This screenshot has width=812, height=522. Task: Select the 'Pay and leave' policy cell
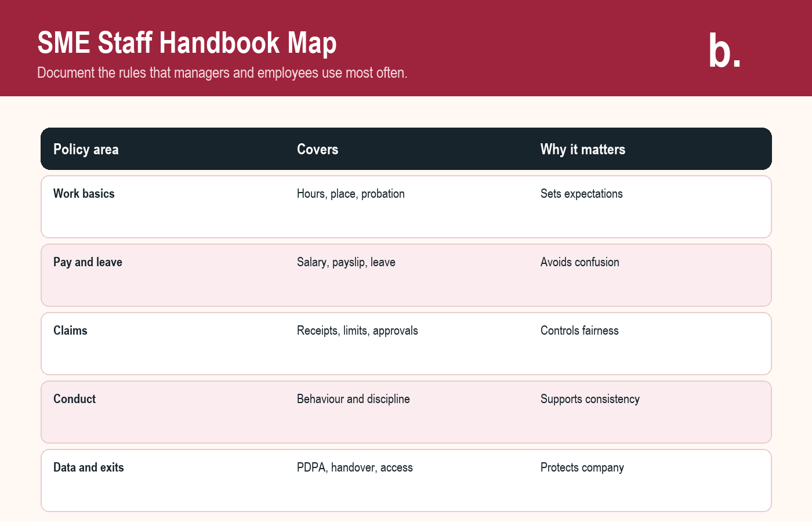tap(88, 262)
